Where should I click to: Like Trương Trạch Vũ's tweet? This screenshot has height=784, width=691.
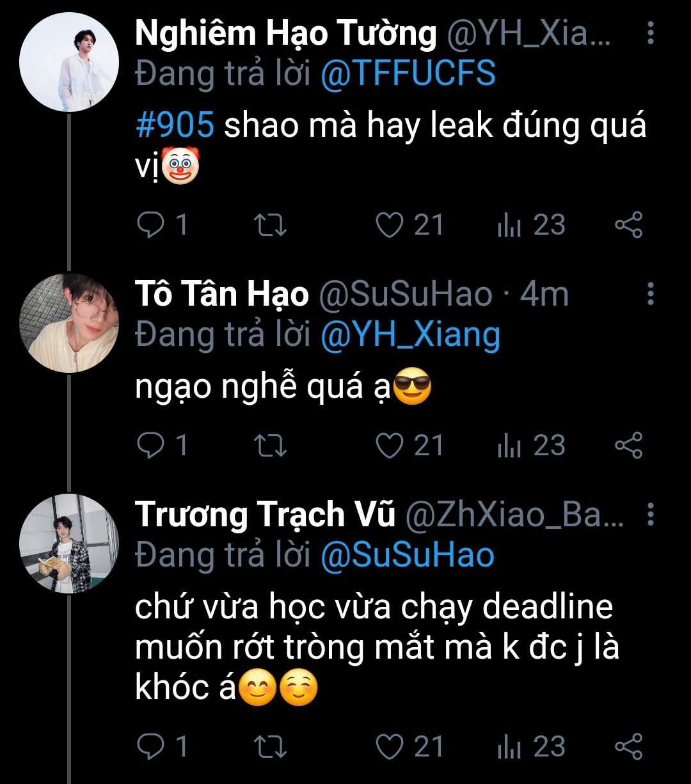pos(389,746)
